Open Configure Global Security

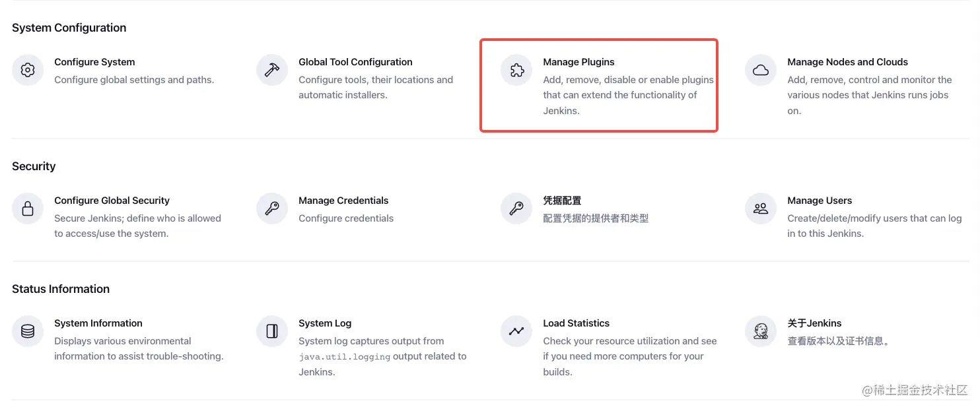pyautogui.click(x=112, y=201)
